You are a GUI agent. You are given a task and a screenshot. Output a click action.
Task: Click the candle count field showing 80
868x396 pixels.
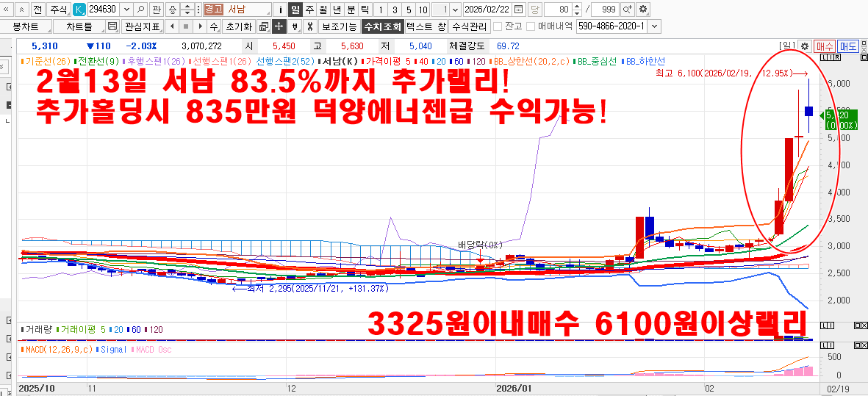tap(562, 10)
